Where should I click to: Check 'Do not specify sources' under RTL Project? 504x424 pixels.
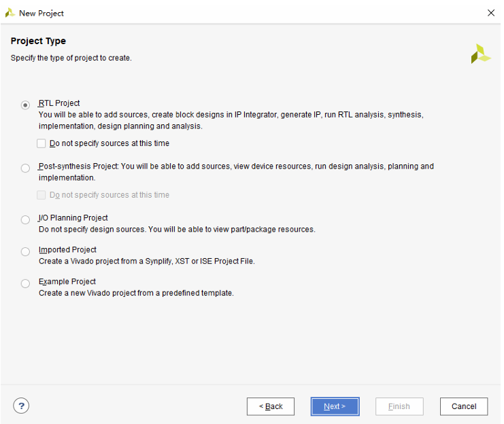tap(41, 143)
